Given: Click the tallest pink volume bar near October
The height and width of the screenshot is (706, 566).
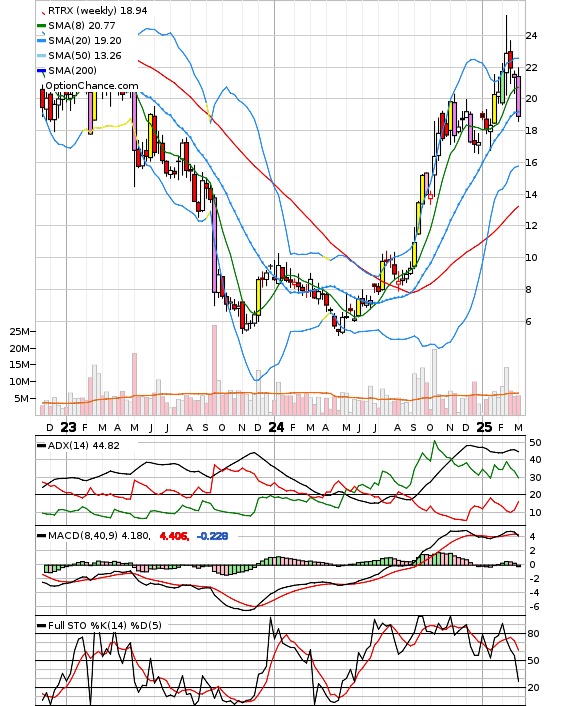Looking at the screenshot, I should [x=214, y=370].
